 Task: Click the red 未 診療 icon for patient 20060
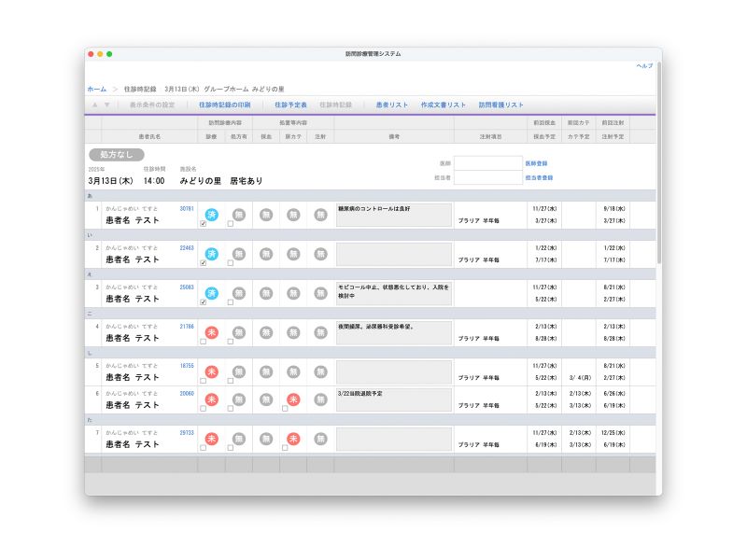[x=212, y=399]
